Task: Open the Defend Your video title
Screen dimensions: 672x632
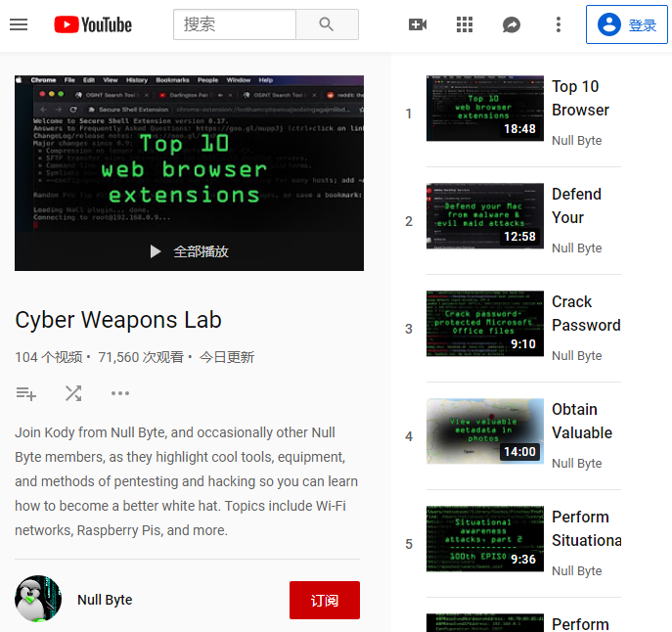Action: click(x=576, y=205)
